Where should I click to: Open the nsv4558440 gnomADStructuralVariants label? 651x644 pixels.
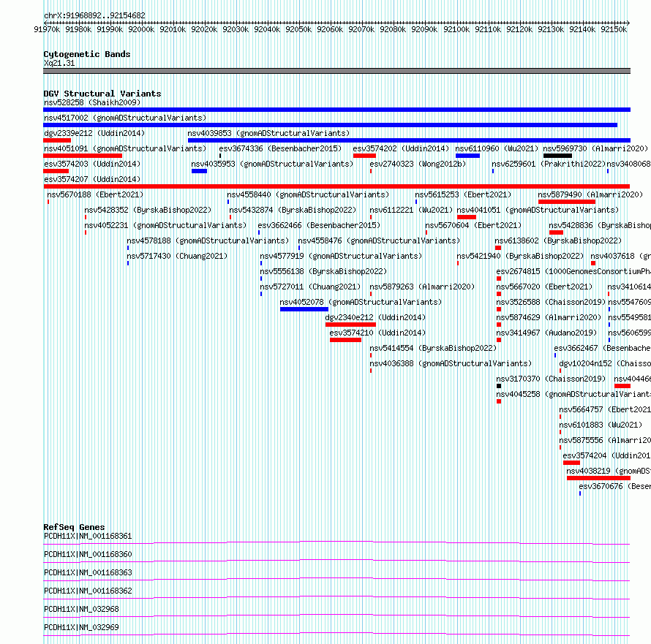pos(308,194)
